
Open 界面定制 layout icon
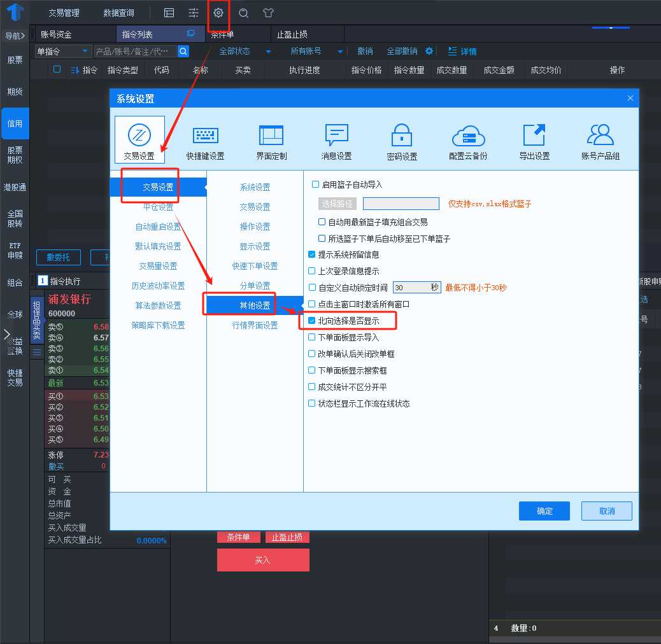pos(271,143)
